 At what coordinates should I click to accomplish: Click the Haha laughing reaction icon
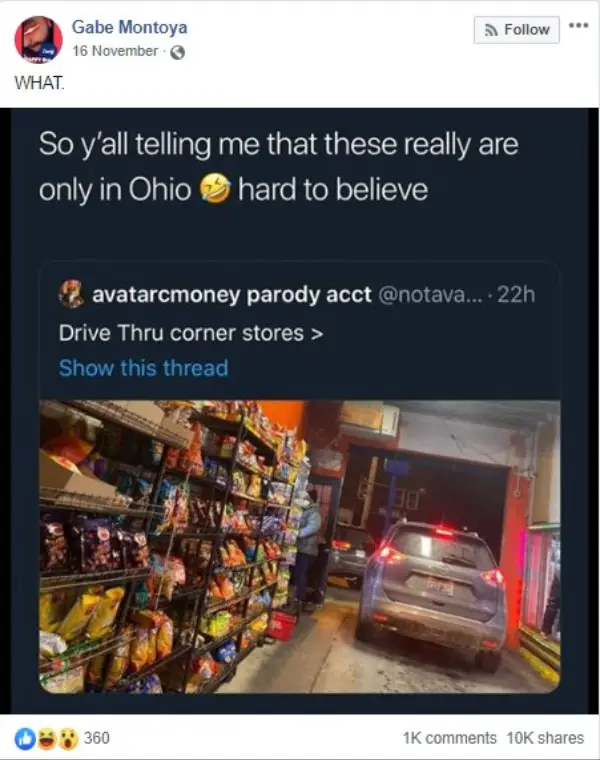[x=47, y=738]
